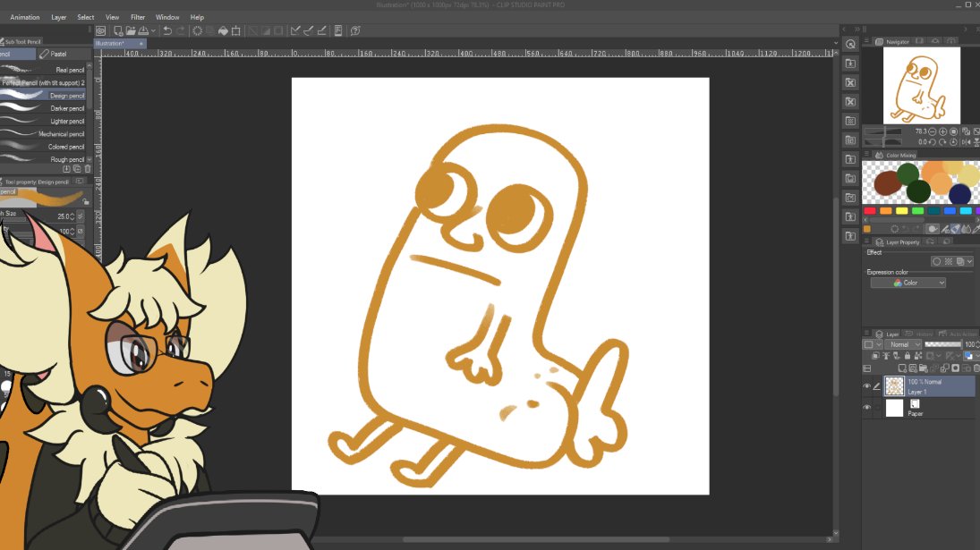Pick the brown blob in Color Mixing
This screenshot has width=980, height=550.
(888, 183)
